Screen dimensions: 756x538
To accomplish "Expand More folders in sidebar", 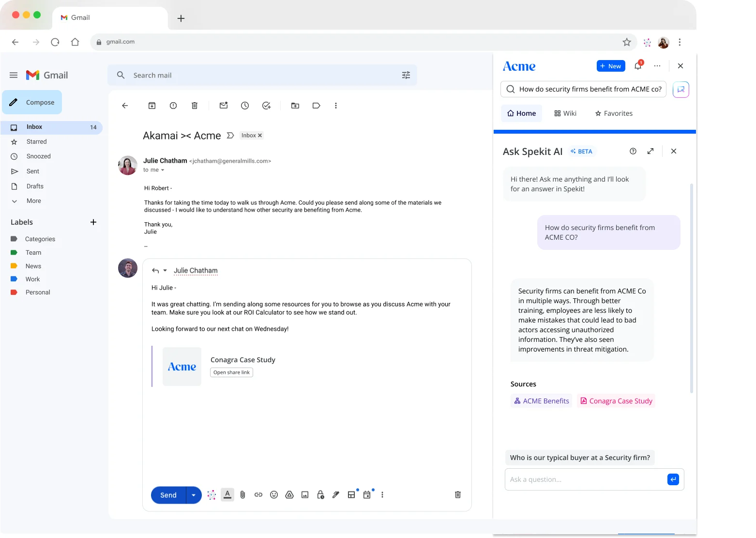I will [33, 201].
